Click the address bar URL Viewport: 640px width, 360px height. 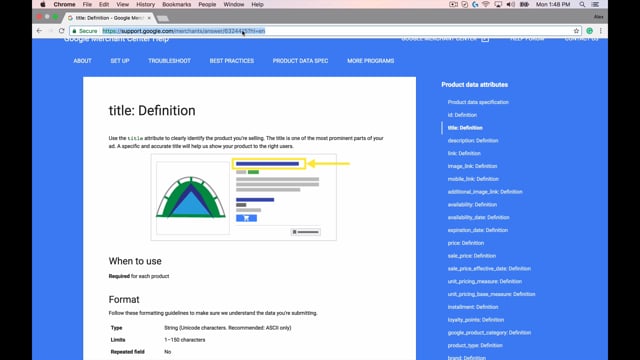(x=184, y=31)
